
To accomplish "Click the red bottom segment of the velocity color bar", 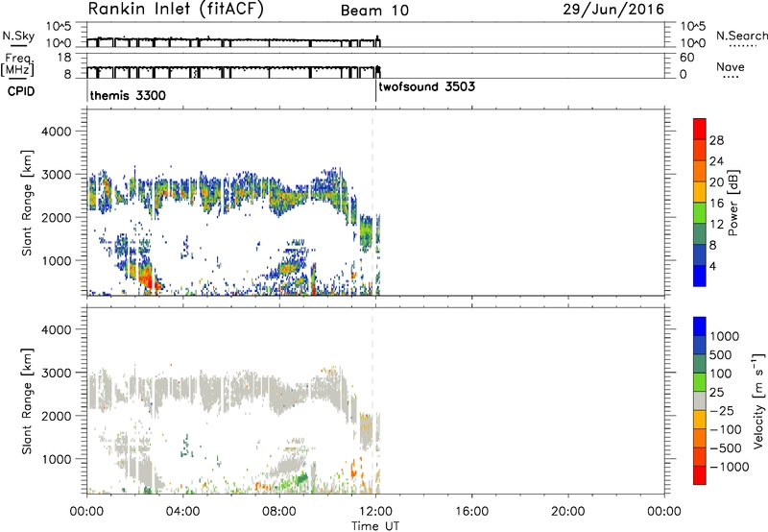I will [x=700, y=475].
